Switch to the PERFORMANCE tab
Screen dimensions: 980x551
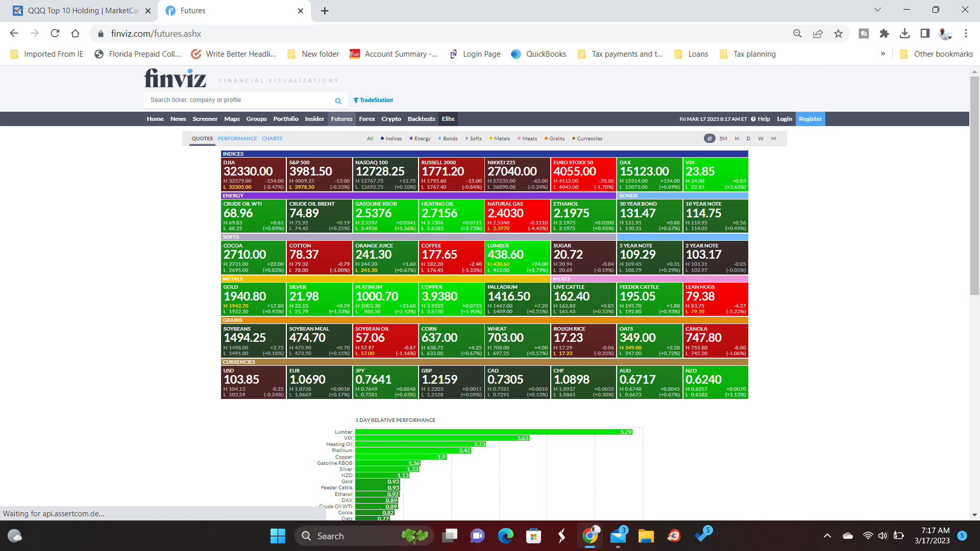point(237,138)
